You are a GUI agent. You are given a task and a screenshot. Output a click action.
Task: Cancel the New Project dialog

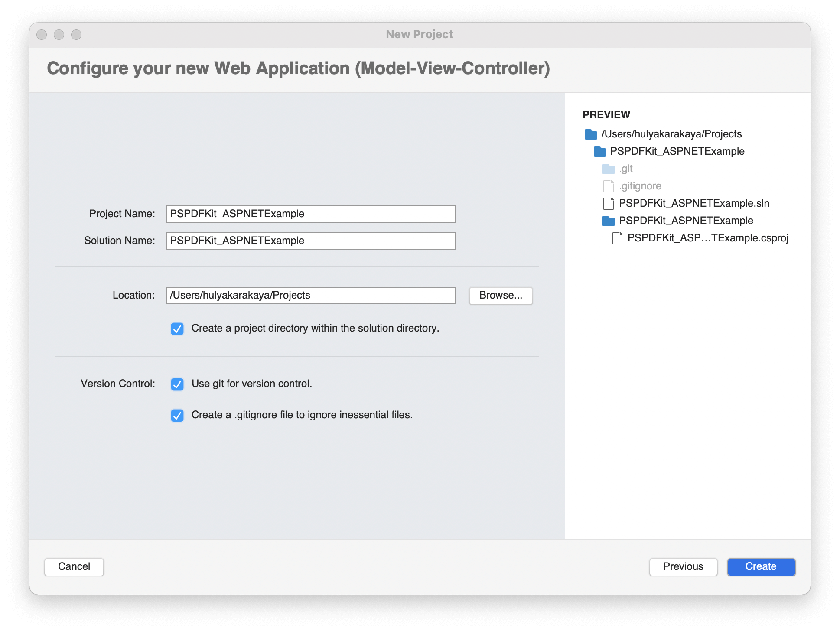74,567
